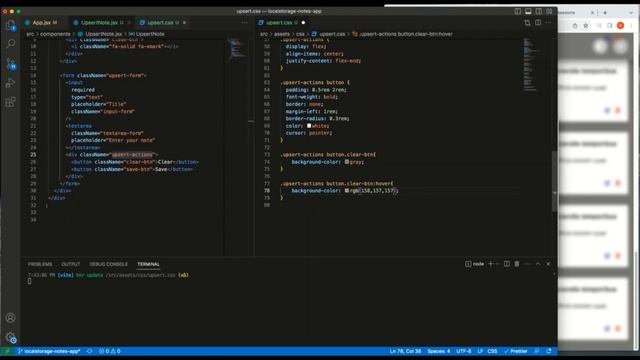Click 'components' in left breadcrumb

point(55,34)
